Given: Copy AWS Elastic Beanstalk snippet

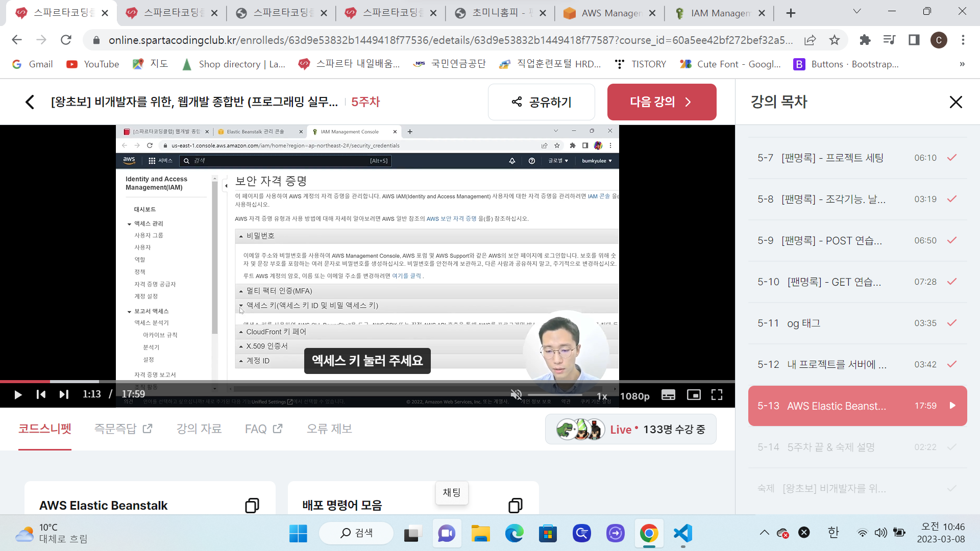Looking at the screenshot, I should click(252, 506).
